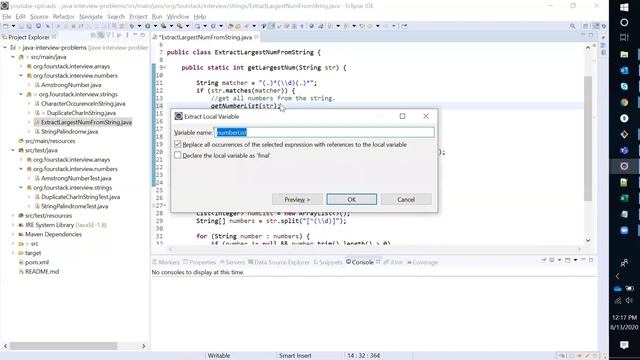Expand the JRE System Library node
Viewport: 640px width, 360px height.
[13, 225]
